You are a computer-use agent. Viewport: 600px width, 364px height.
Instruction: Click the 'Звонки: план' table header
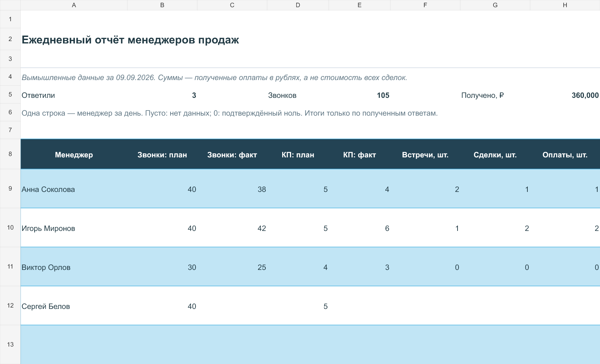pos(162,155)
